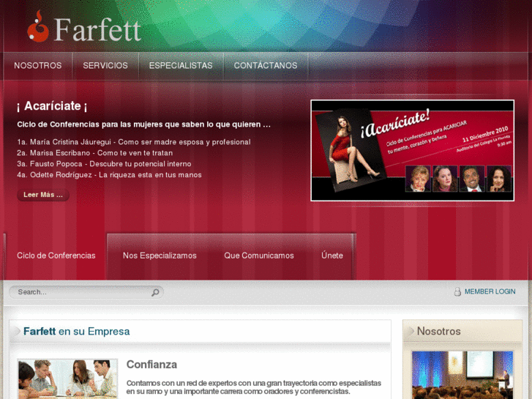Select the Ciclo de Conferencias tab
This screenshot has height=399, width=532.
tap(56, 256)
